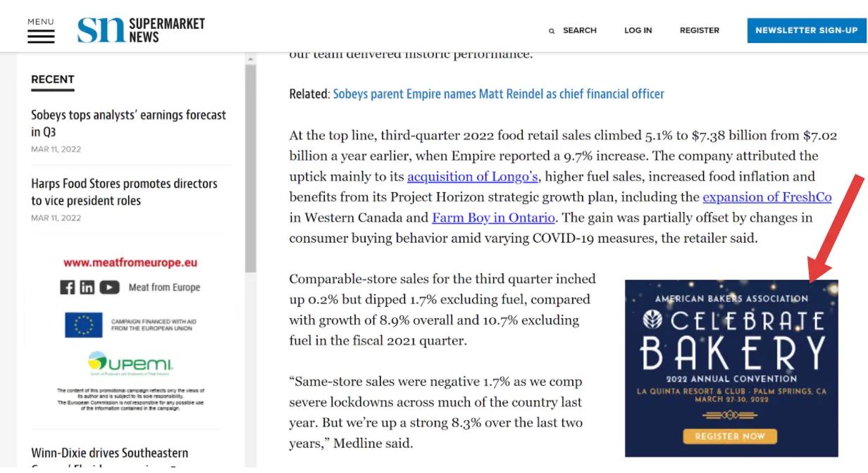Screen dimensions: 868x473
Task: Open the acquisition of Longo's link
Action: click(472, 177)
